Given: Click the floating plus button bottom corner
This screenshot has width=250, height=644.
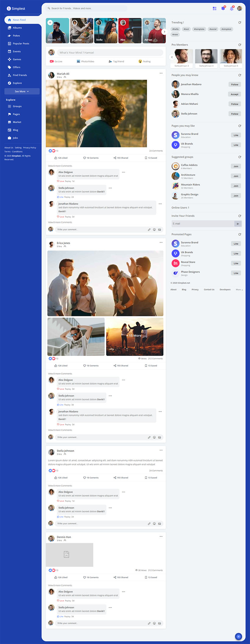Looking at the screenshot, I should click(239, 636).
